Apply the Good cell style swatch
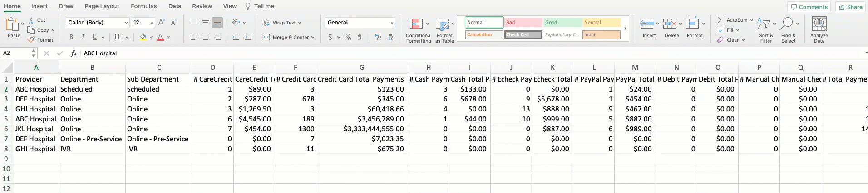Viewport: 868px width, 193px height. point(562,23)
